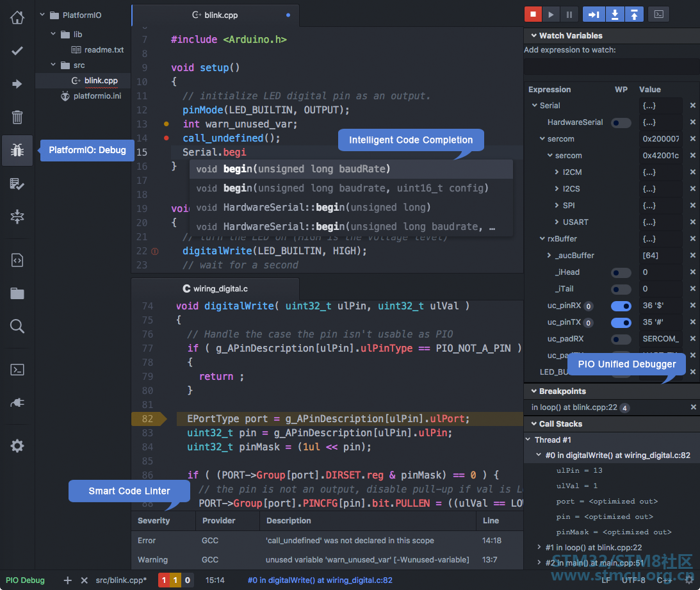Click the Clean trash icon in sidebar

[17, 117]
